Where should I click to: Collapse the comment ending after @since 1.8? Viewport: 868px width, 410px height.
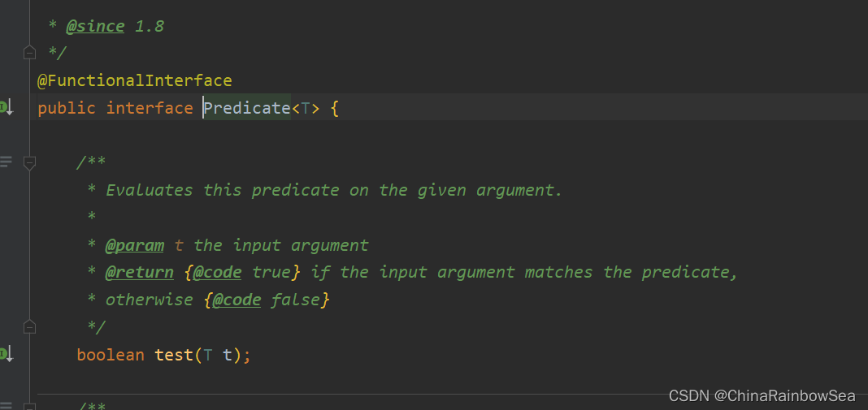tap(30, 53)
